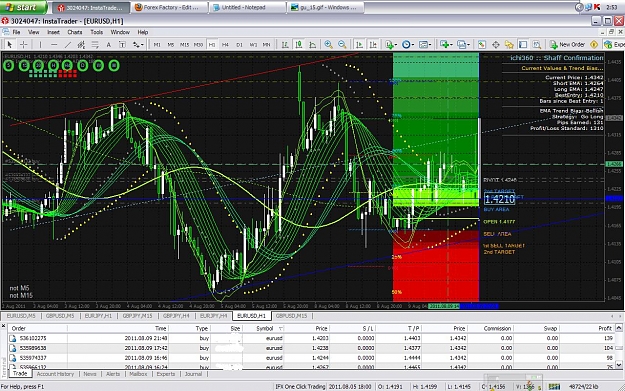Open the Data Window crosshair icon
The width and height of the screenshot is (625, 391).
[x=495, y=45]
